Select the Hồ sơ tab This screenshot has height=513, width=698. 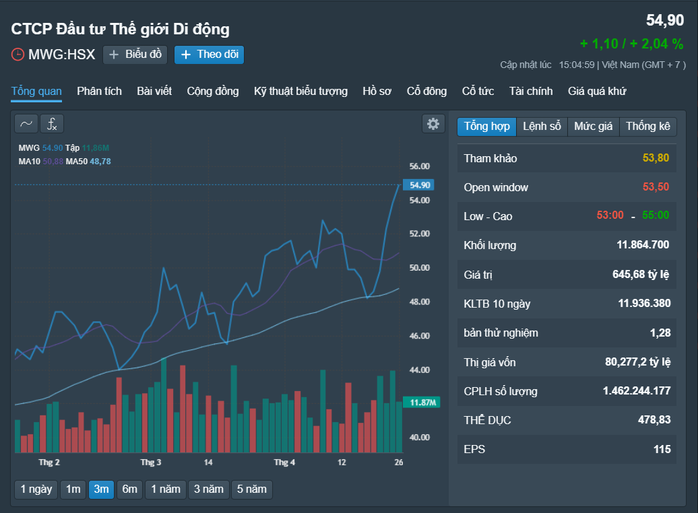[x=377, y=91]
